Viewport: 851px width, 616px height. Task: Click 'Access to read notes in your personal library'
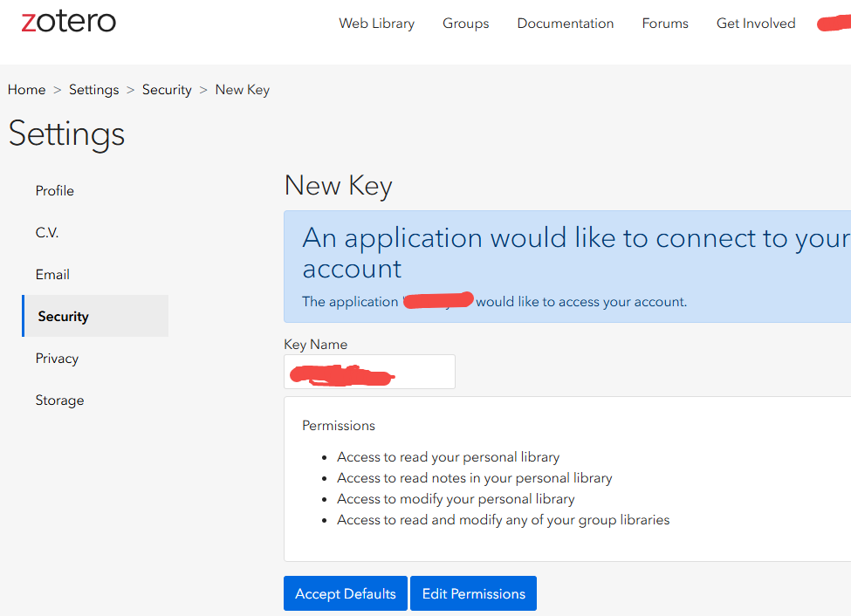[x=474, y=477]
